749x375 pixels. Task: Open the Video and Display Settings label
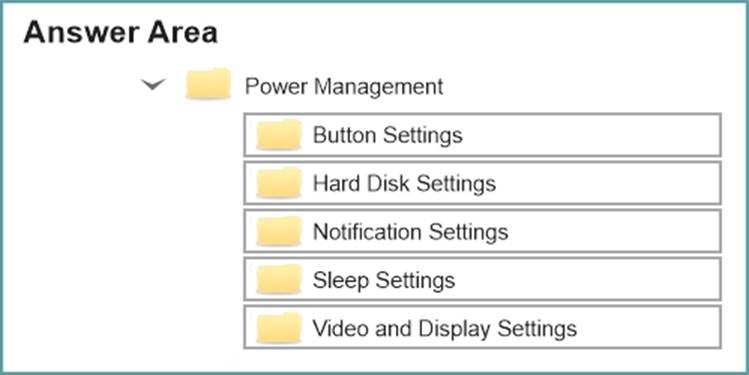[445, 328]
